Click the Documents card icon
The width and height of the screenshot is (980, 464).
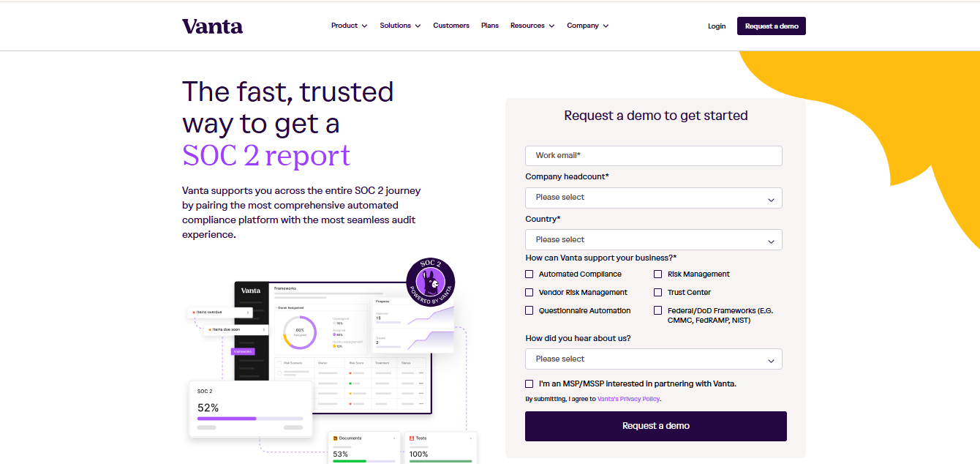coord(336,438)
